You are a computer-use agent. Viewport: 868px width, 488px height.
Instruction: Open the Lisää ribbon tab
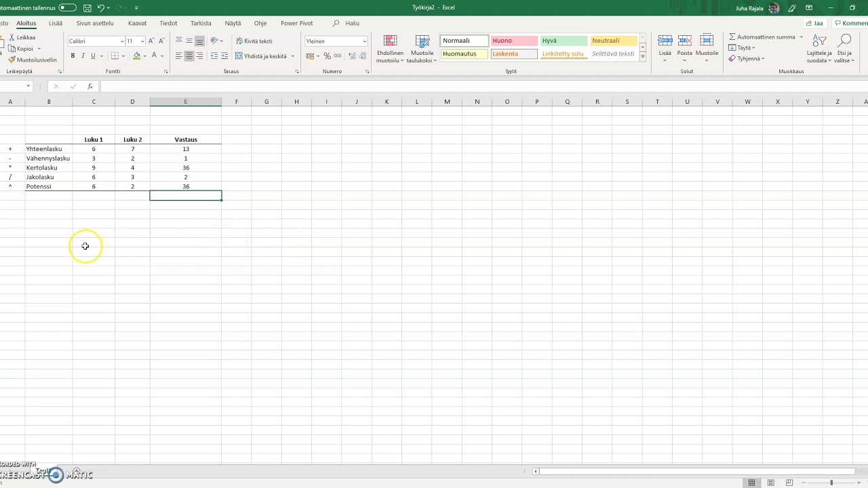click(56, 23)
